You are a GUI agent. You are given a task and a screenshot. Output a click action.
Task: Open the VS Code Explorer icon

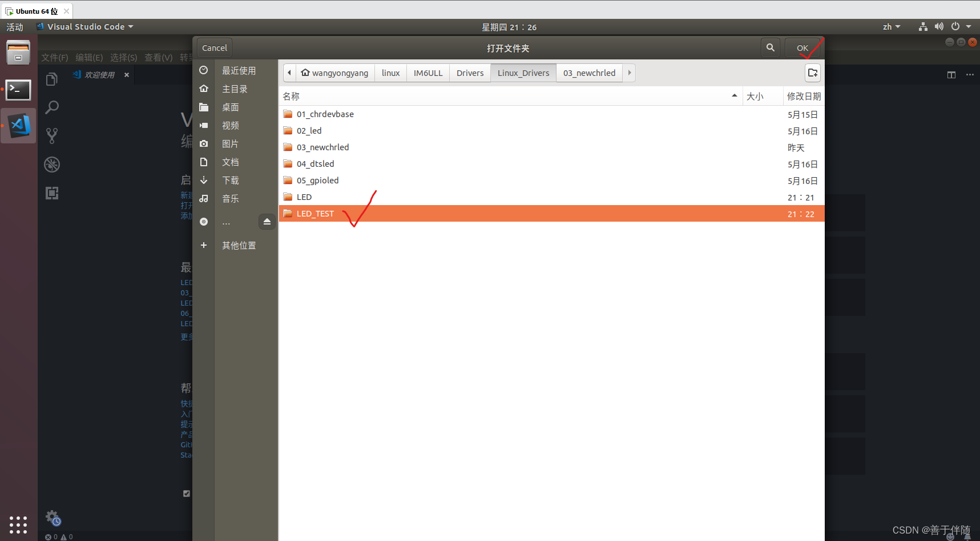click(x=52, y=79)
